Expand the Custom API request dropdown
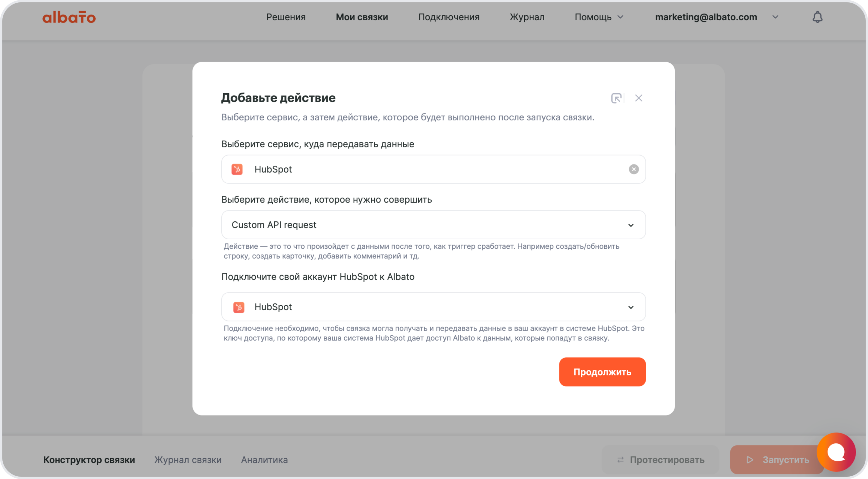The image size is (868, 479). click(630, 225)
